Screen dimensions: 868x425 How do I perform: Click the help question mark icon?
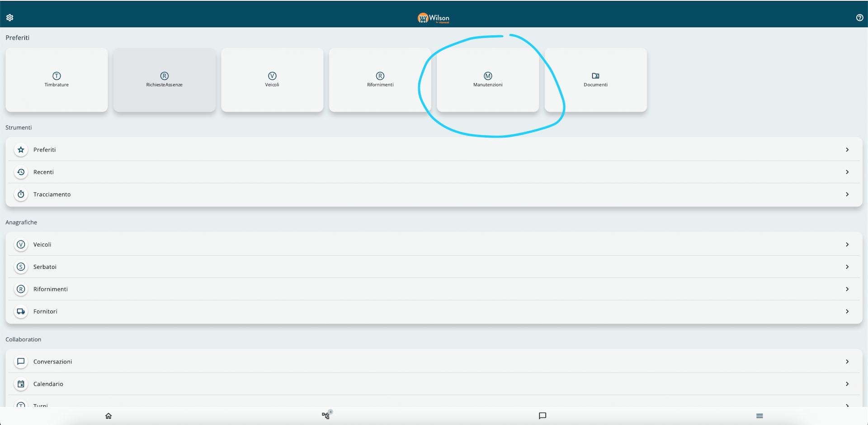tap(859, 18)
